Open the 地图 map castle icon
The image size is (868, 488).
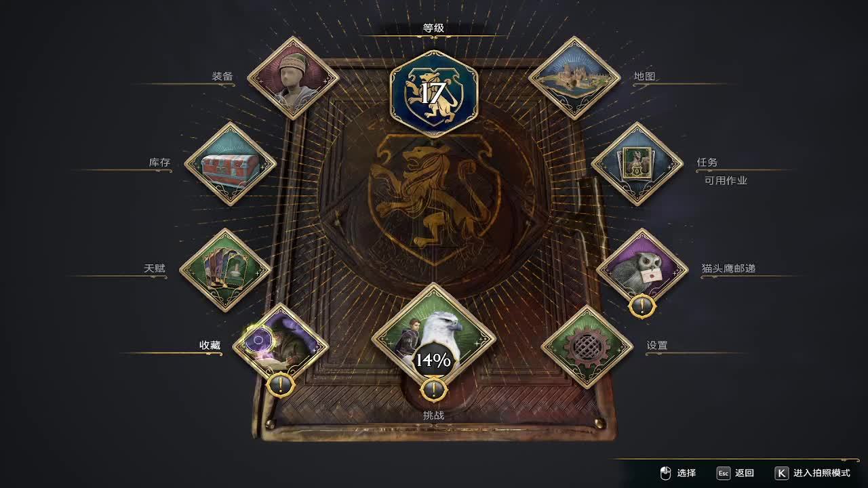574,78
